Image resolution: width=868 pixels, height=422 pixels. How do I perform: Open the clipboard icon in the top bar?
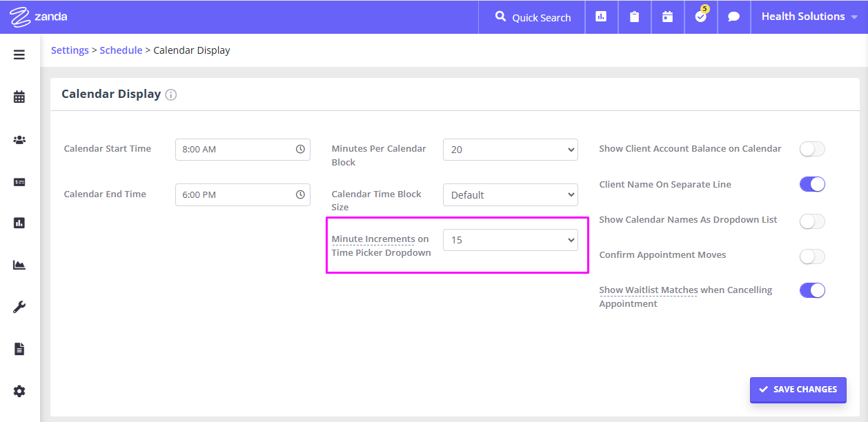(634, 16)
